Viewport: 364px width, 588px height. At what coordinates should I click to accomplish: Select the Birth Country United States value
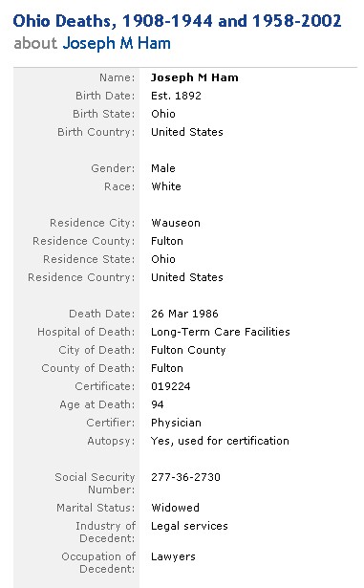pos(187,132)
